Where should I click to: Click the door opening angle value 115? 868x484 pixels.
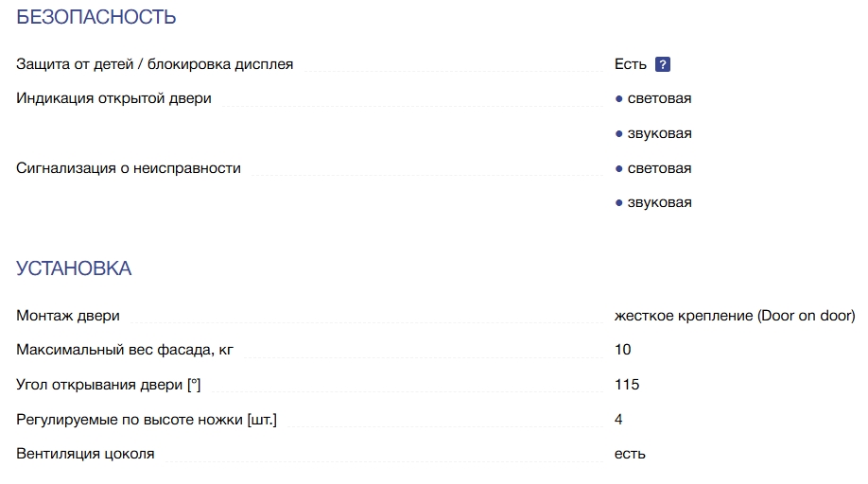tap(627, 385)
